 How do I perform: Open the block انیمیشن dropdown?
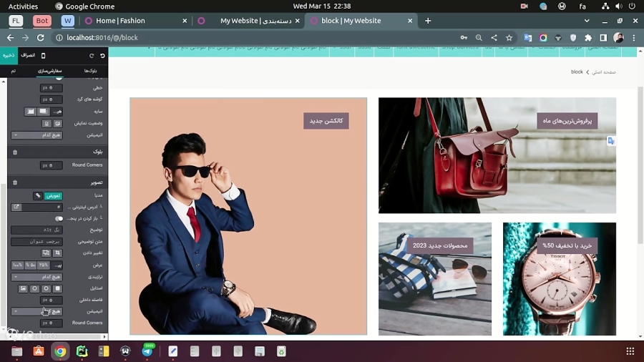37,135
